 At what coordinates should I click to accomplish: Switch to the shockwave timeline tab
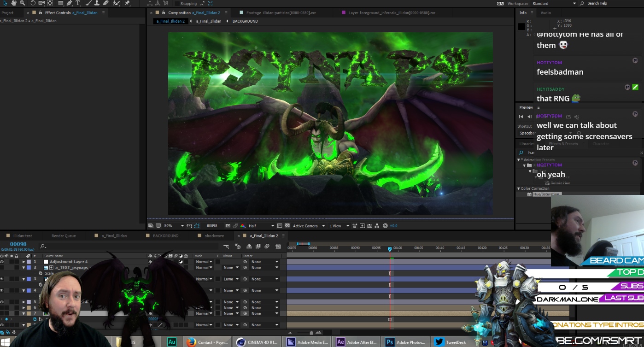(215, 235)
